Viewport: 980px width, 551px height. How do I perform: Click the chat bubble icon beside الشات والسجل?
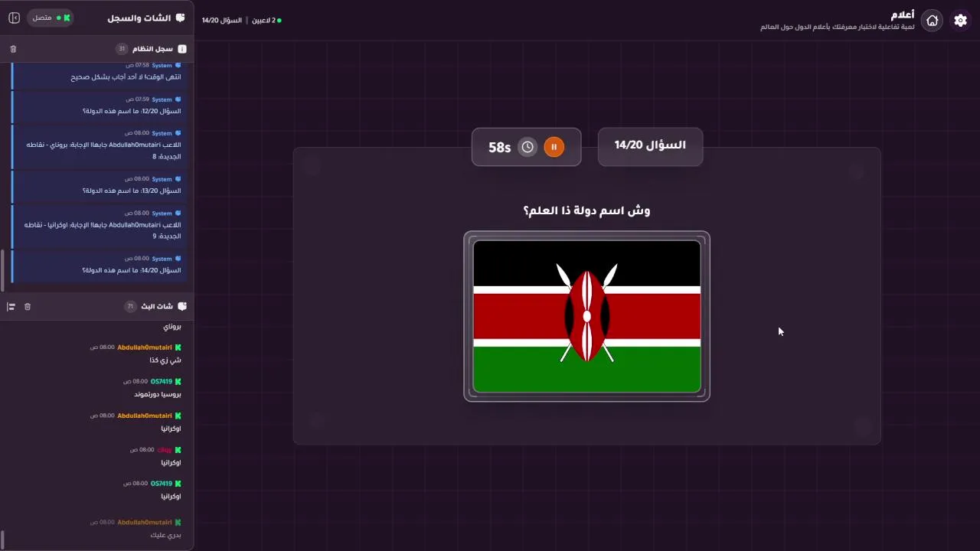pyautogui.click(x=181, y=18)
